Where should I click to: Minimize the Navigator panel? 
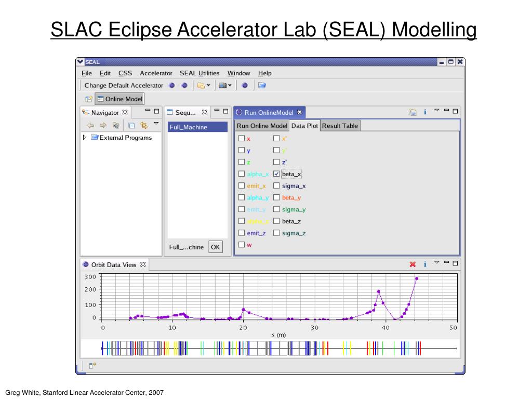[x=148, y=111]
